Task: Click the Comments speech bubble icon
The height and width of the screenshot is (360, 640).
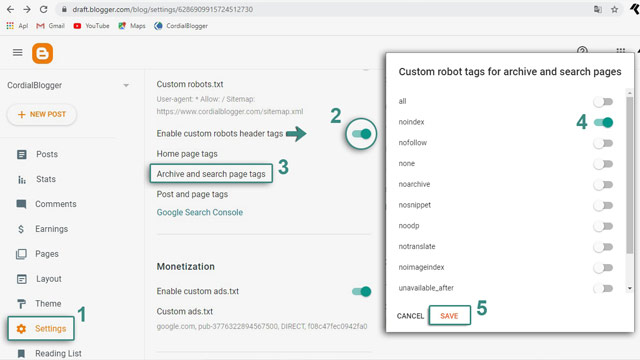Action: coord(21,204)
